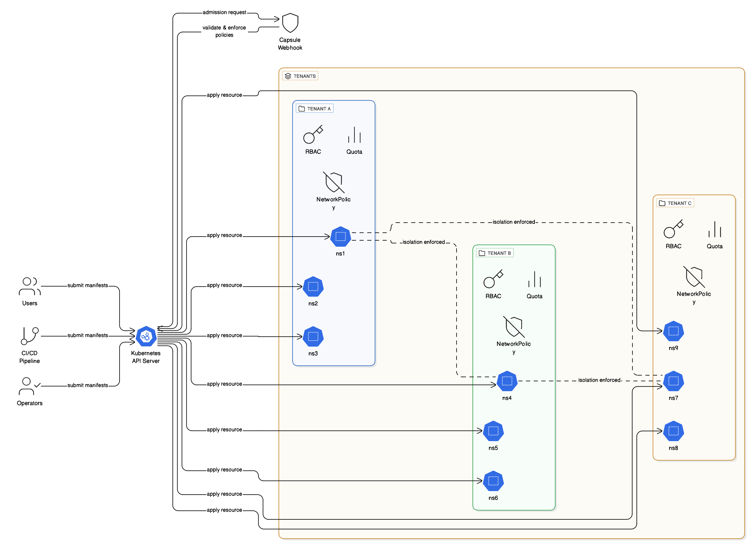The height and width of the screenshot is (550, 756).
Task: Select the ns6 namespace node
Action: pos(493,481)
